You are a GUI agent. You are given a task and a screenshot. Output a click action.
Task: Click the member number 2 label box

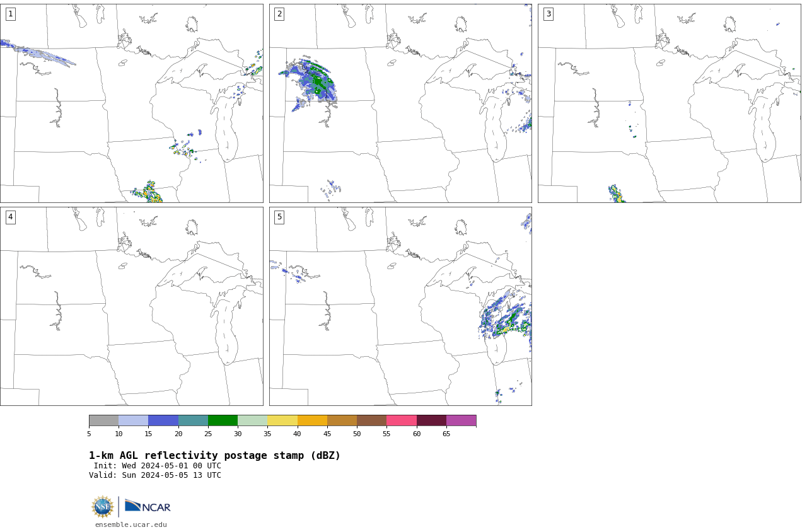click(279, 14)
